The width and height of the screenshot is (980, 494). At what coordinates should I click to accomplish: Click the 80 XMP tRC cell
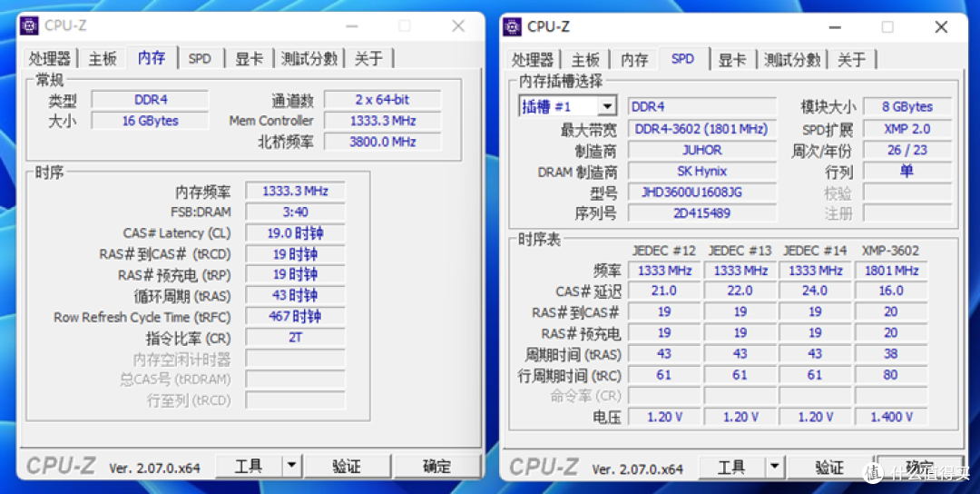click(891, 375)
